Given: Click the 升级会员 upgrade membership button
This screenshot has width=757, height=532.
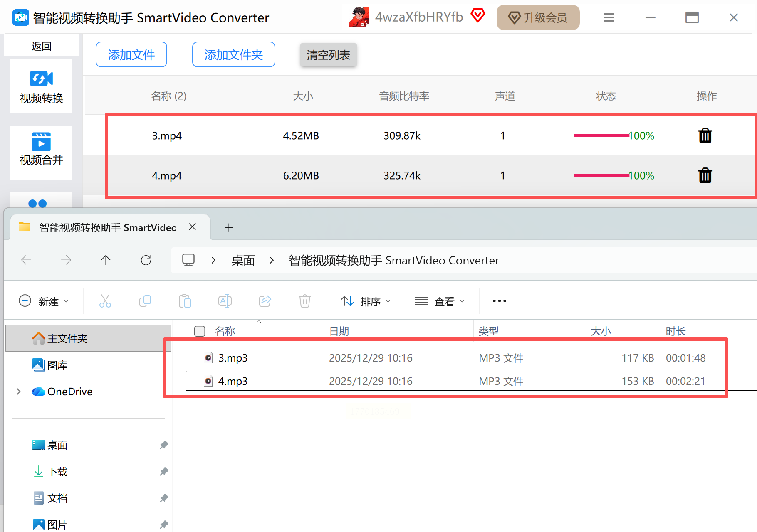Looking at the screenshot, I should pos(538,17).
